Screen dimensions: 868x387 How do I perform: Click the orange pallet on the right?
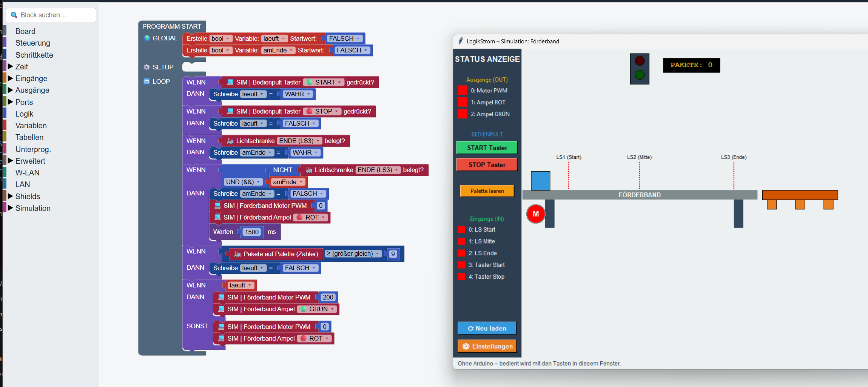click(800, 200)
